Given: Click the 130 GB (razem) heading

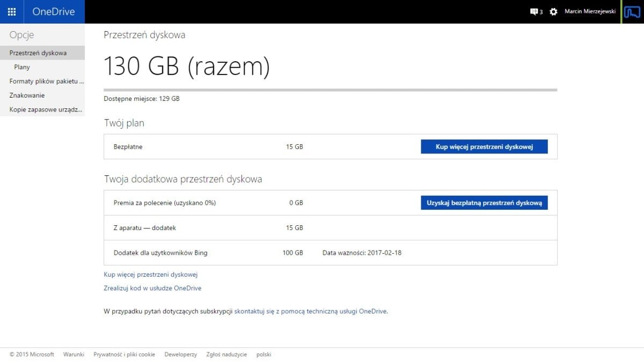Looking at the screenshot, I should click(x=187, y=67).
